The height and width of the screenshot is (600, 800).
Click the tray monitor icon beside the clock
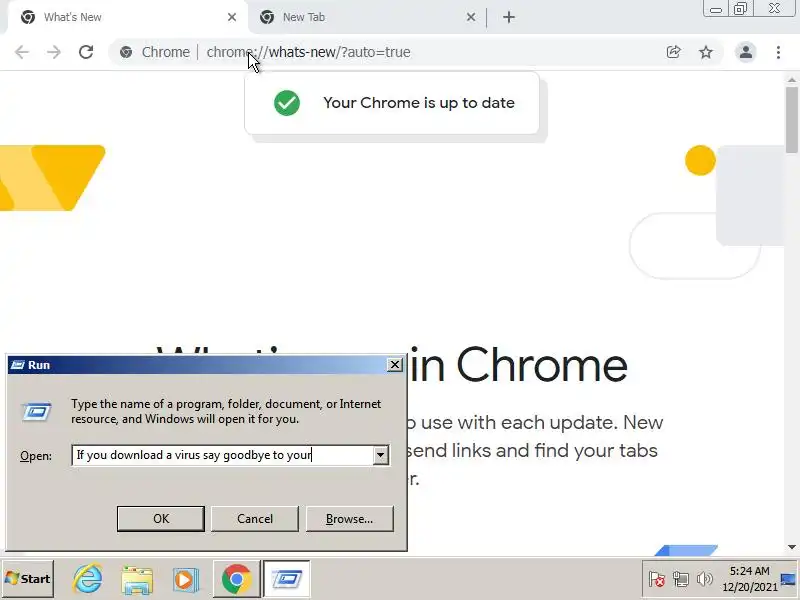tap(788, 579)
